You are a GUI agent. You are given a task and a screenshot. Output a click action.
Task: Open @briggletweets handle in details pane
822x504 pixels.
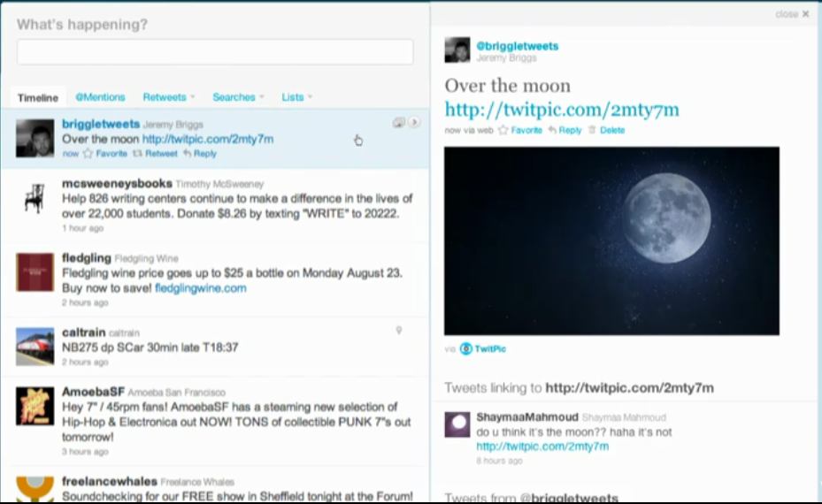click(x=517, y=46)
